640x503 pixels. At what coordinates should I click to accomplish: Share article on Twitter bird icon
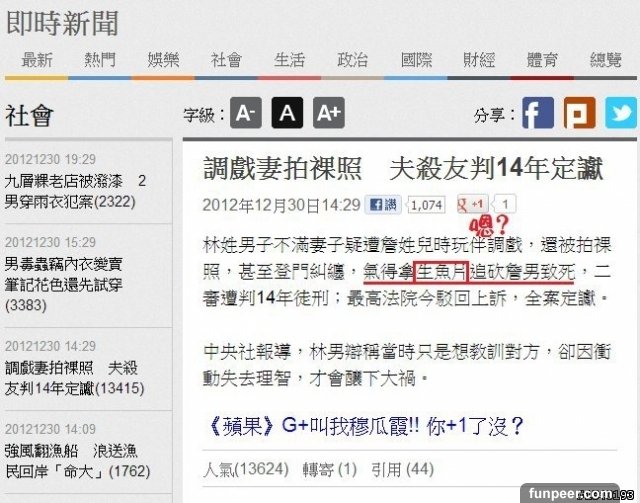(621, 113)
